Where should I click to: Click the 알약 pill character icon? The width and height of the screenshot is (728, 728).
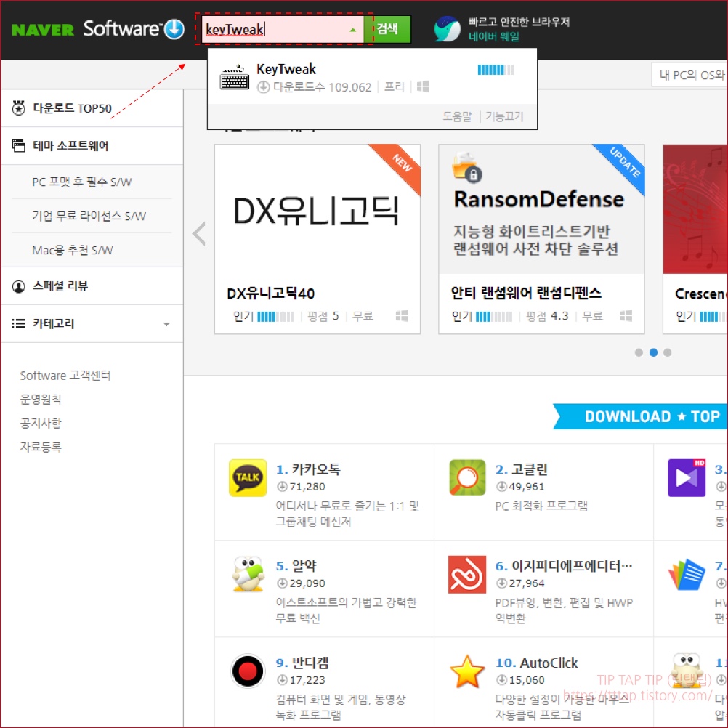tap(248, 574)
